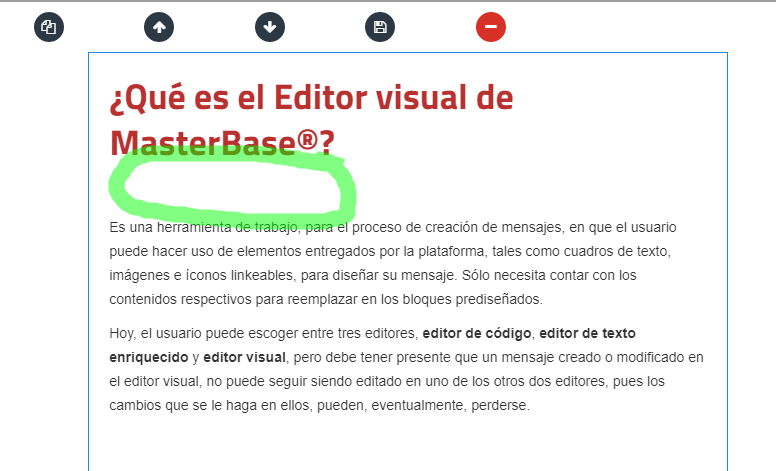
Task: Click the duplicate block icon
Action: click(49, 27)
